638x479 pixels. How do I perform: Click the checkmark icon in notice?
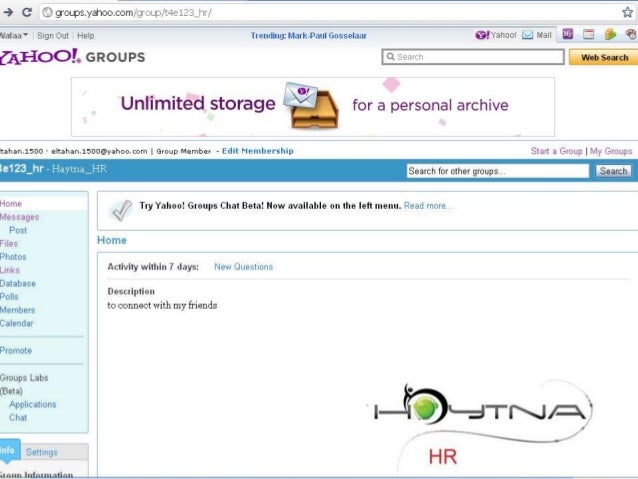pos(121,210)
